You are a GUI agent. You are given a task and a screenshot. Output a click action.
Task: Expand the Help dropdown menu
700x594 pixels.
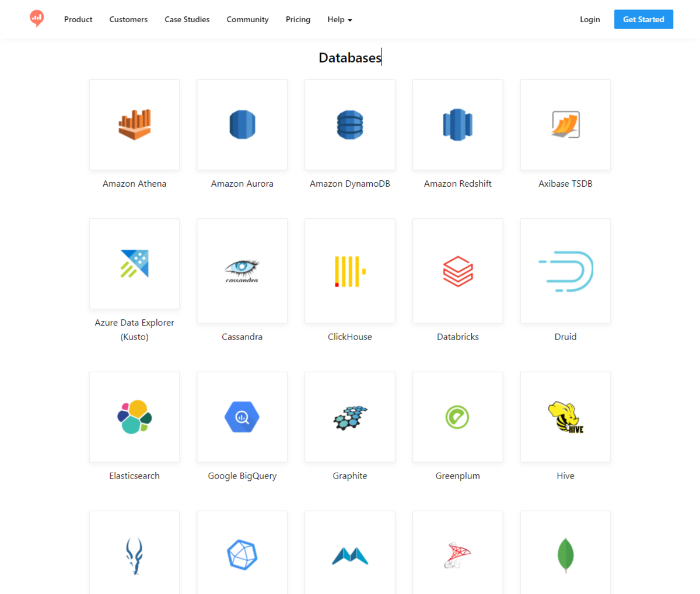pyautogui.click(x=339, y=19)
